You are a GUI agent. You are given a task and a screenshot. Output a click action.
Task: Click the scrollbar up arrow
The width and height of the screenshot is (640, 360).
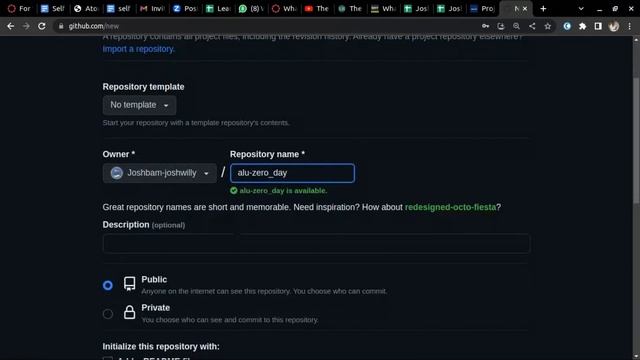click(636, 40)
